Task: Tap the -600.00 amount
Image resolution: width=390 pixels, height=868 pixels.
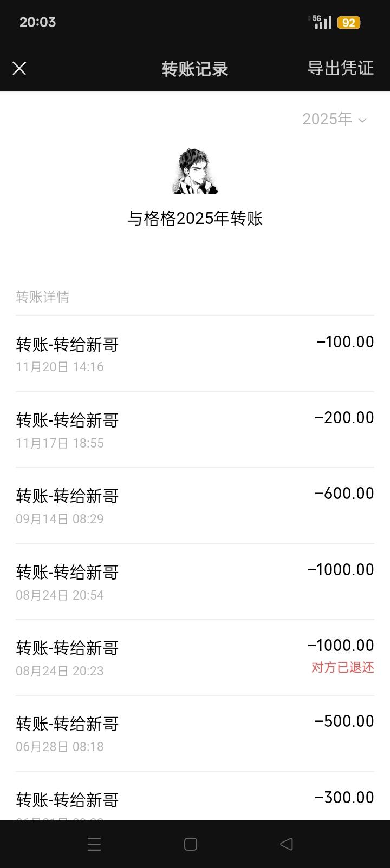Action: coord(344,494)
